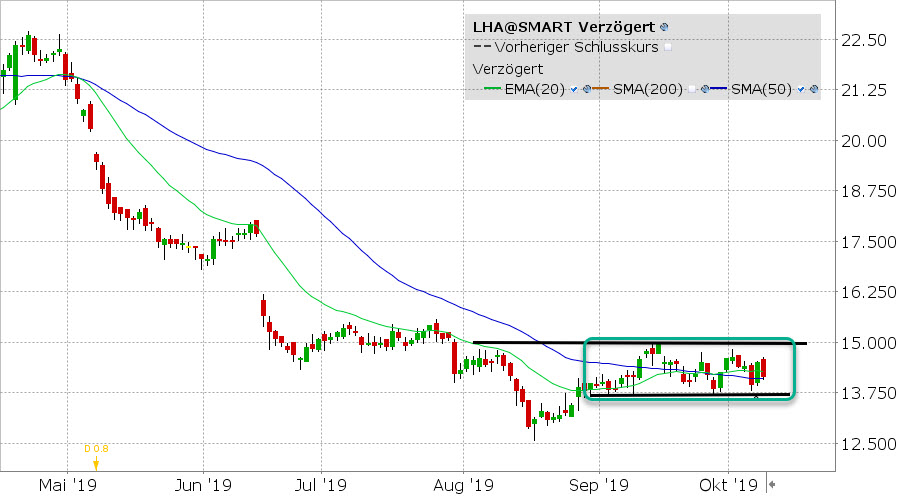Uncheck the EMA(20) visibility checkbox
The image size is (900, 500).
coord(574,90)
